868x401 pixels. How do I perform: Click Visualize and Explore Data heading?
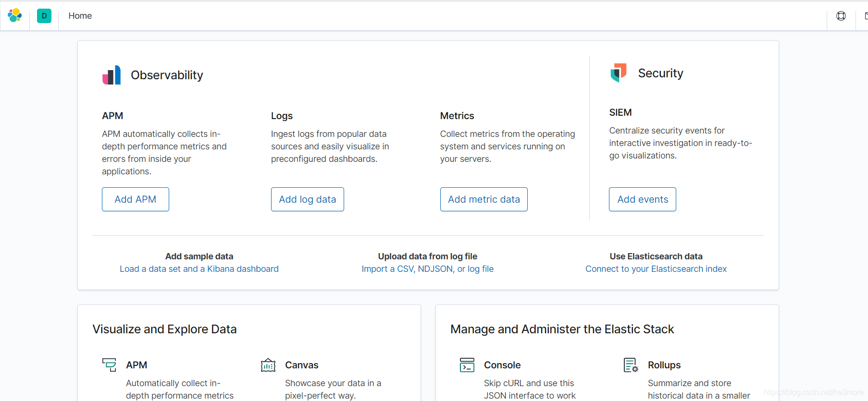pyautogui.click(x=164, y=329)
